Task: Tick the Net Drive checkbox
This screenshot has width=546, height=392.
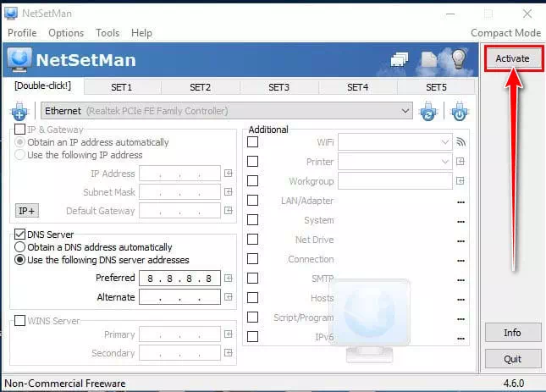Action: (252, 239)
